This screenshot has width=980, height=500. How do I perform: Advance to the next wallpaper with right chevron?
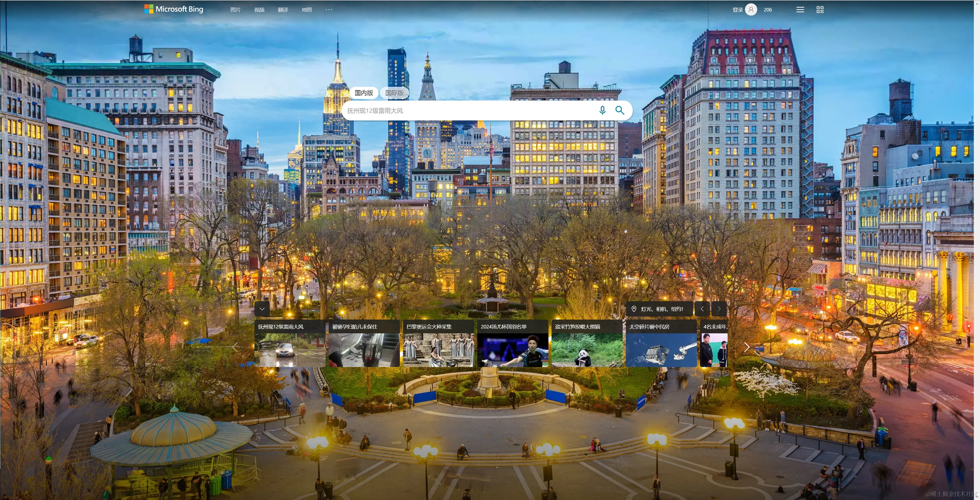pyautogui.click(x=719, y=308)
